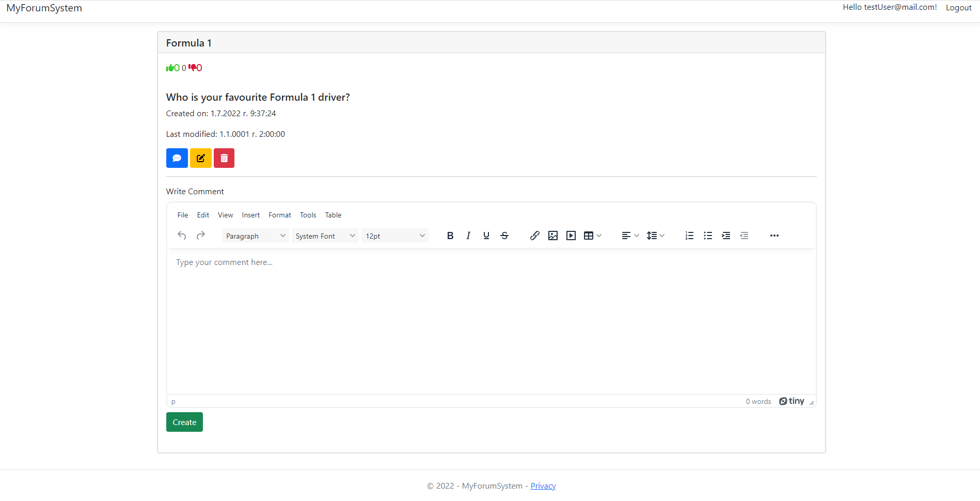Click the Underline icon
The width and height of the screenshot is (980, 501).
pyautogui.click(x=486, y=236)
